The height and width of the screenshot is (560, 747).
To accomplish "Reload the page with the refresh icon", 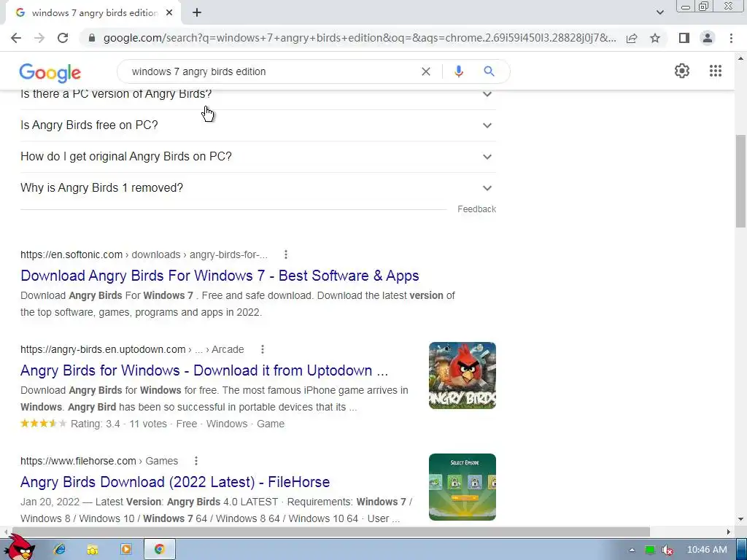I will tap(63, 38).
